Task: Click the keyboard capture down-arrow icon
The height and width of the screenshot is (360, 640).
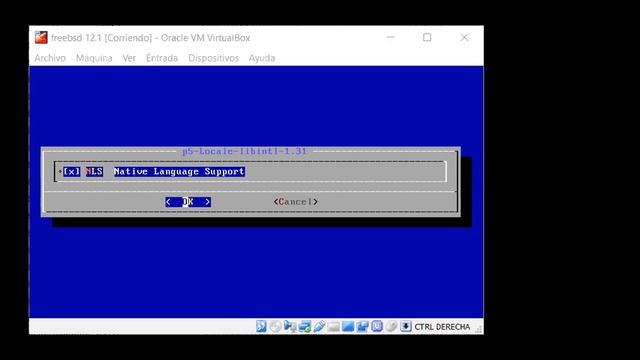Action: (406, 326)
